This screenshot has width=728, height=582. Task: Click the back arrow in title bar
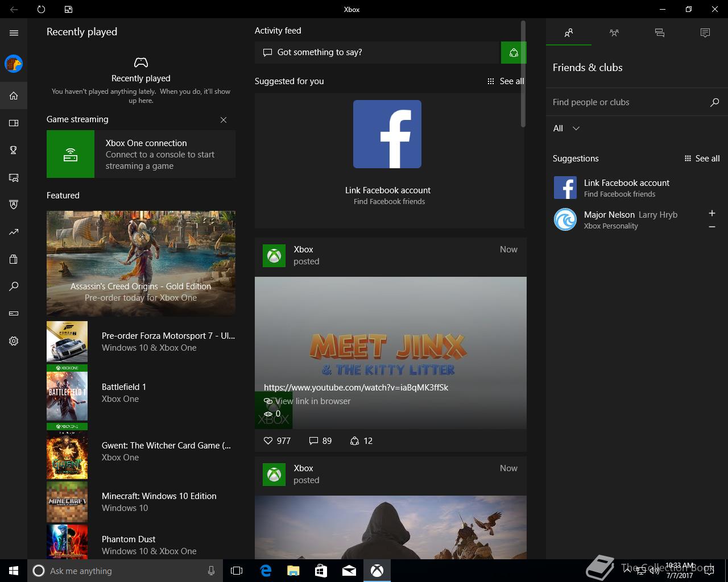tap(14, 9)
